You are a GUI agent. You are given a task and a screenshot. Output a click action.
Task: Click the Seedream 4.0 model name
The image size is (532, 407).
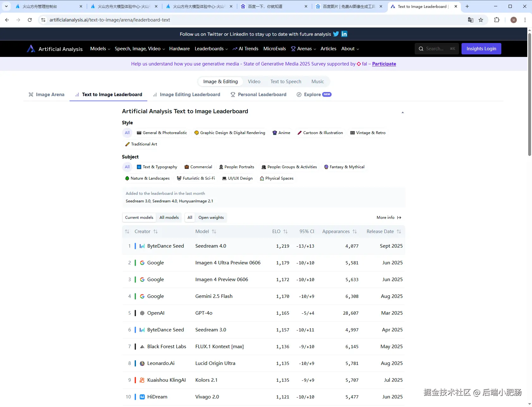211,246
